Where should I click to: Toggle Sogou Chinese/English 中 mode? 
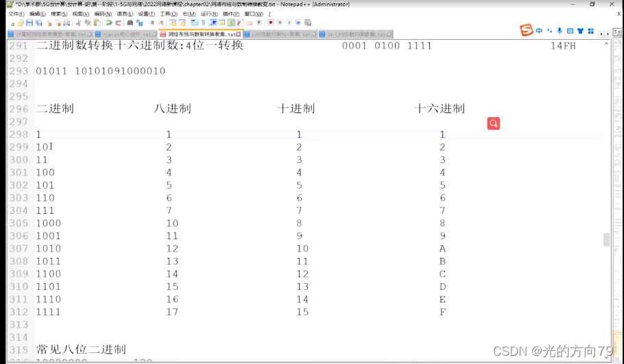[x=539, y=31]
